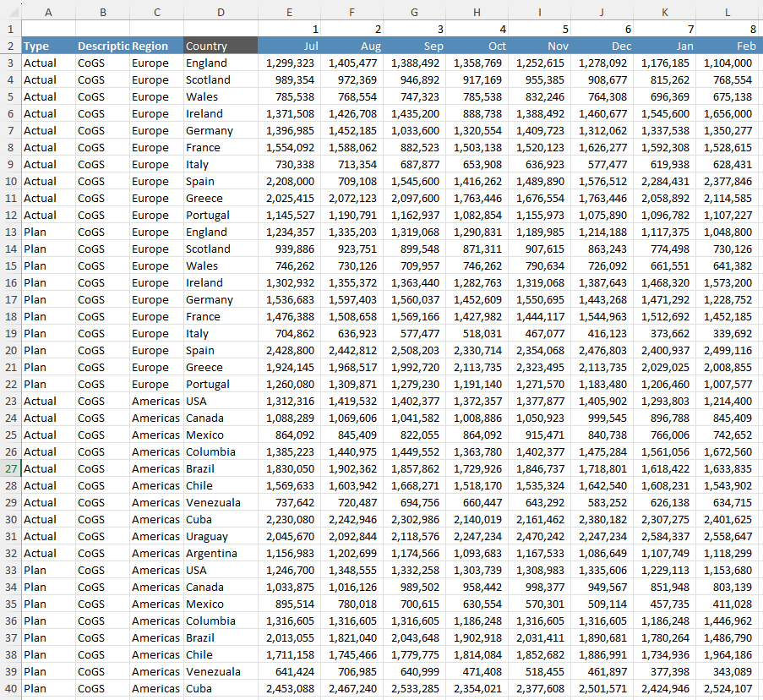763x700 pixels.
Task: Select cell with value 467,077
Action: [539, 333]
